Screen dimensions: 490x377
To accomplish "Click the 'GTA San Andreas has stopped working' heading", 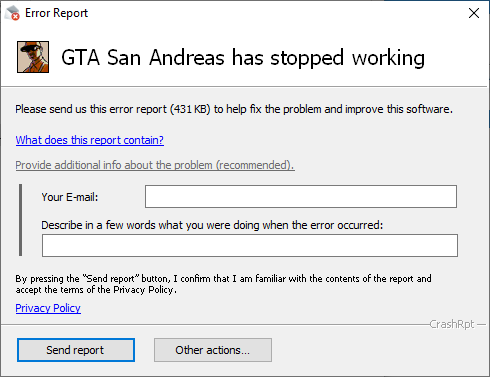I will [x=243, y=58].
